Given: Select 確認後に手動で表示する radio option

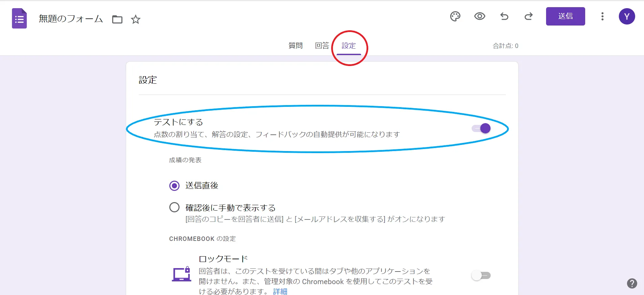Looking at the screenshot, I should 174,207.
